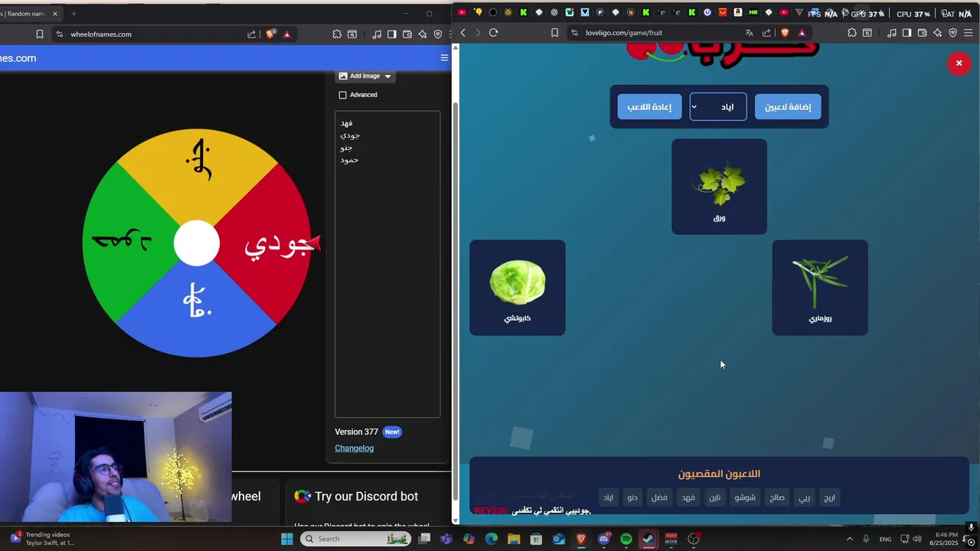Toggle sidebar panel in left browser
The width and height of the screenshot is (980, 551).
coord(392,34)
